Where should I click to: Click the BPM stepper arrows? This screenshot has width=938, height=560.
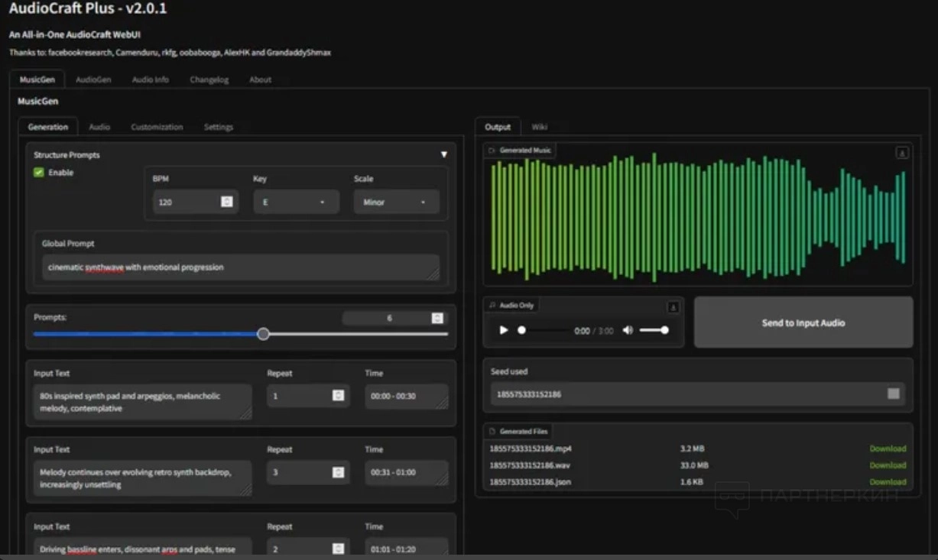tap(226, 202)
